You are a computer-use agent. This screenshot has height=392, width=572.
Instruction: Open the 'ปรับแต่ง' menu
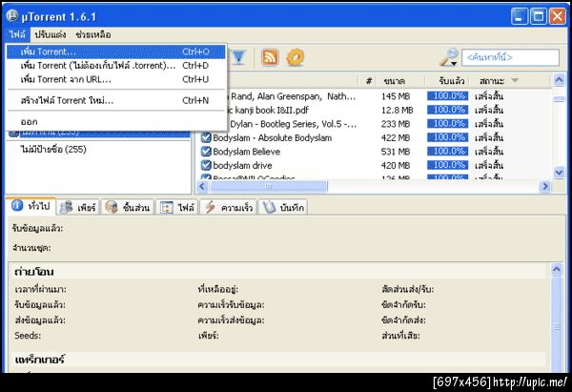[51, 34]
